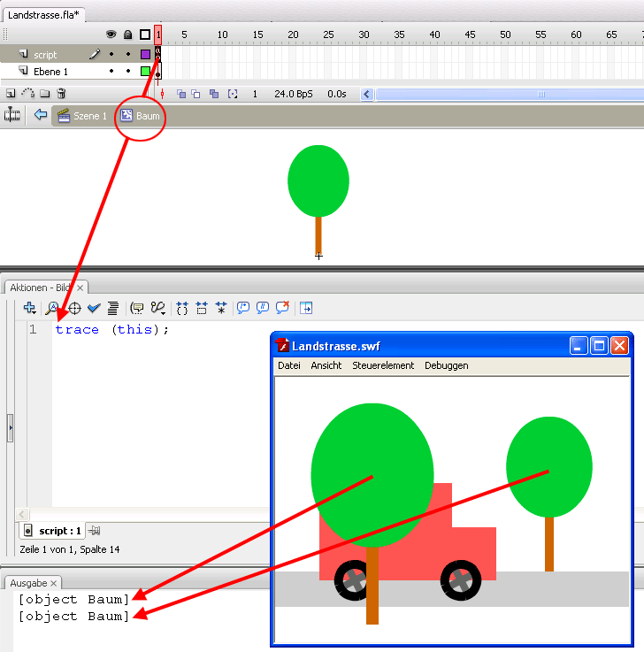This screenshot has width=644, height=652.
Task: Open the Datei menu in the SWF window
Action: tap(288, 365)
